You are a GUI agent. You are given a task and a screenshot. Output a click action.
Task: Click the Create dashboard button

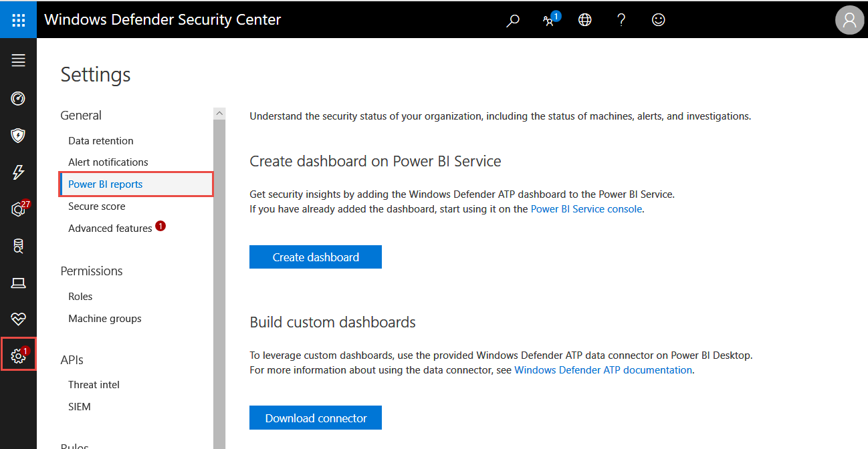click(316, 257)
